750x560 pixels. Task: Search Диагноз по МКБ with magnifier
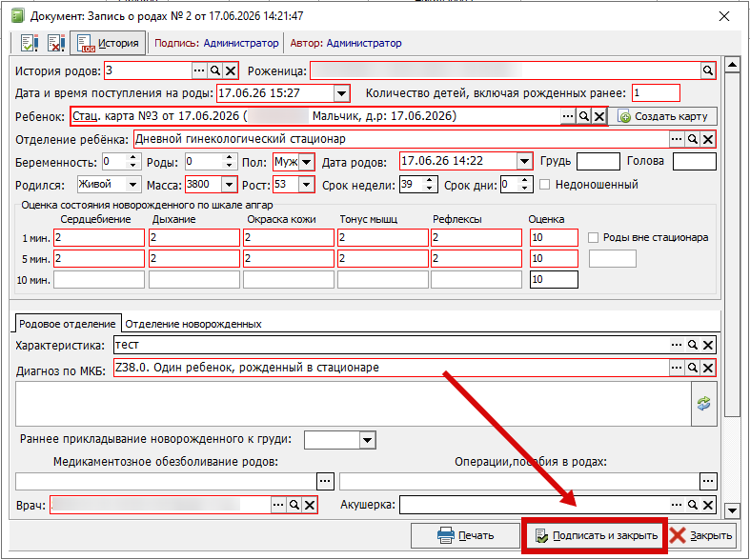[692, 368]
